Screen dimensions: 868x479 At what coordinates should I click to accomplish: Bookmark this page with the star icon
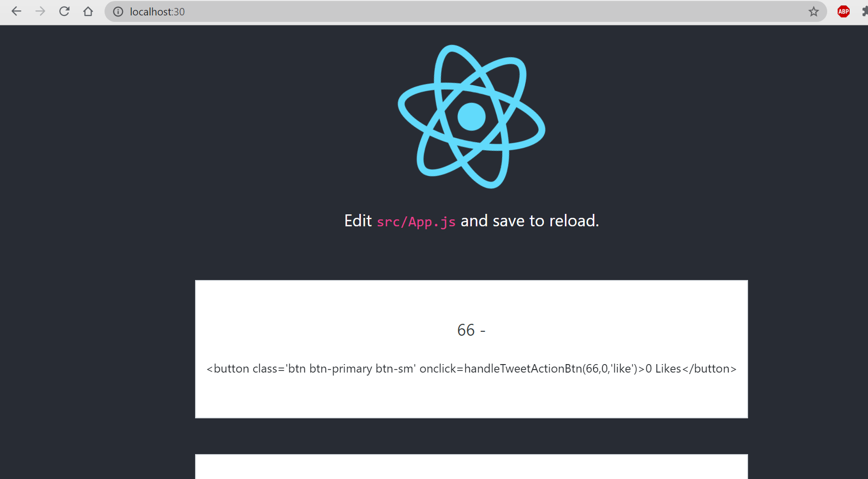813,11
